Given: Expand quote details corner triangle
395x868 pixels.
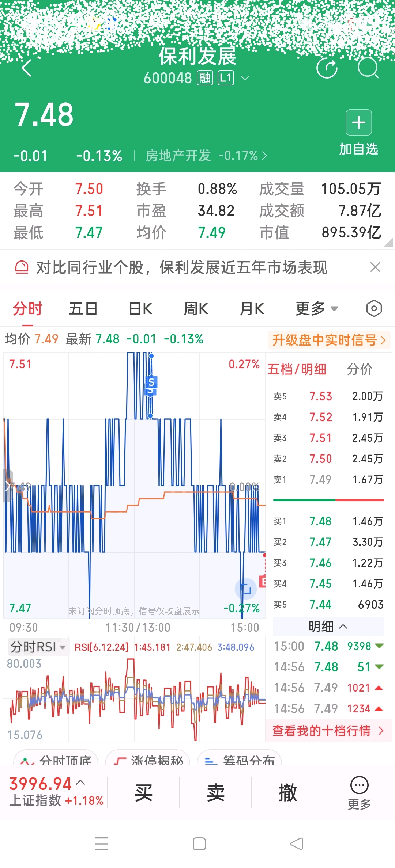Looking at the screenshot, I should coord(389,242).
